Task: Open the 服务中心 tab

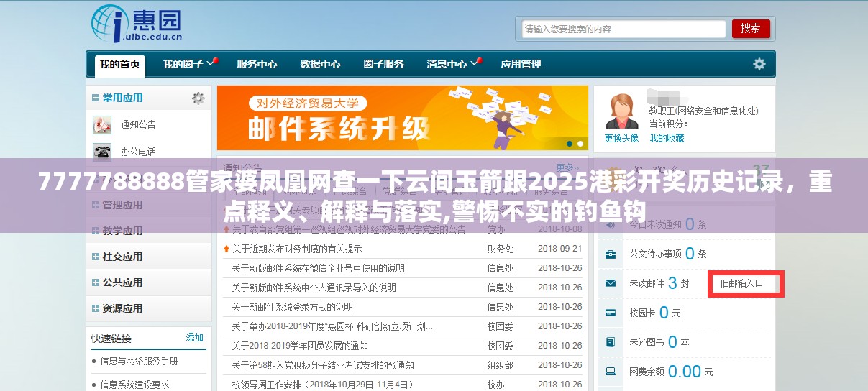Action: (x=257, y=64)
